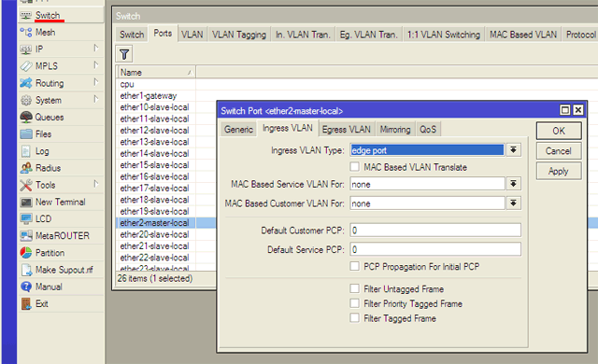Open the Switch tab in Switch window
Viewport: 598px width, 364px height.
[132, 35]
